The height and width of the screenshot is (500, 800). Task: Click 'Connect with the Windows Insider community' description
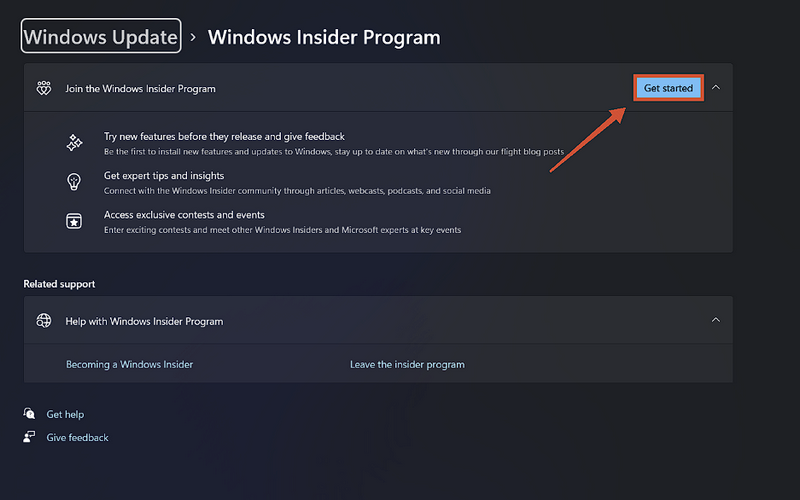297,191
